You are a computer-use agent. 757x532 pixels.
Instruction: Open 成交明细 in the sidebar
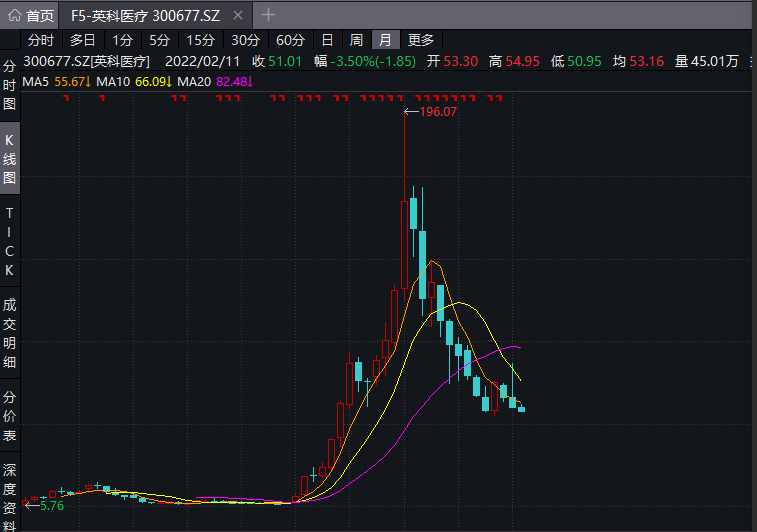[x=10, y=333]
